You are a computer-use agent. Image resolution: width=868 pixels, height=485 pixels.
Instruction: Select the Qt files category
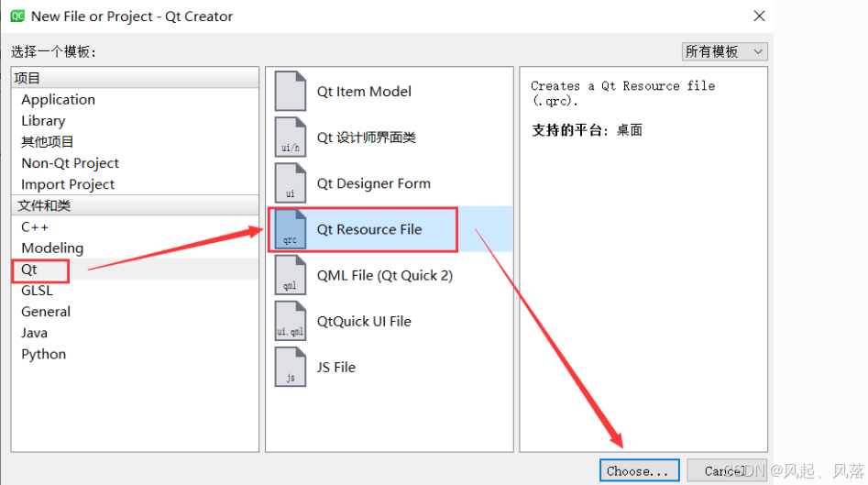coord(28,270)
